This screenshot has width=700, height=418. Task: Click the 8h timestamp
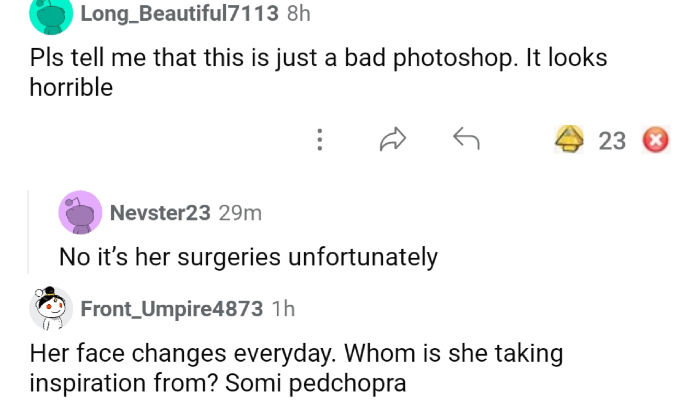298,14
